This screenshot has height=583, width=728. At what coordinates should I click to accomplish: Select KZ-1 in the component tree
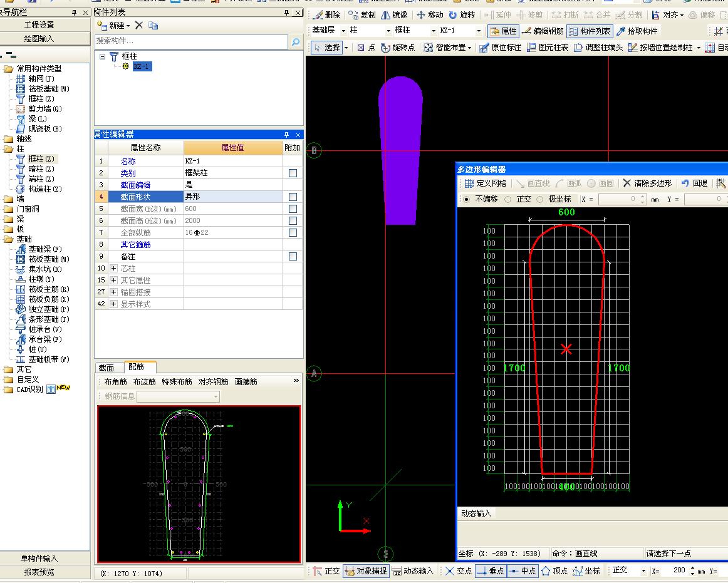(141, 66)
